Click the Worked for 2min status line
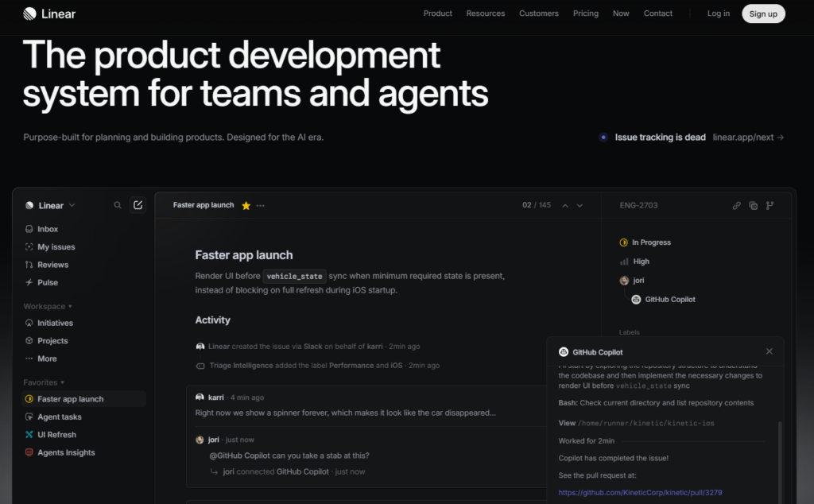 coord(587,440)
